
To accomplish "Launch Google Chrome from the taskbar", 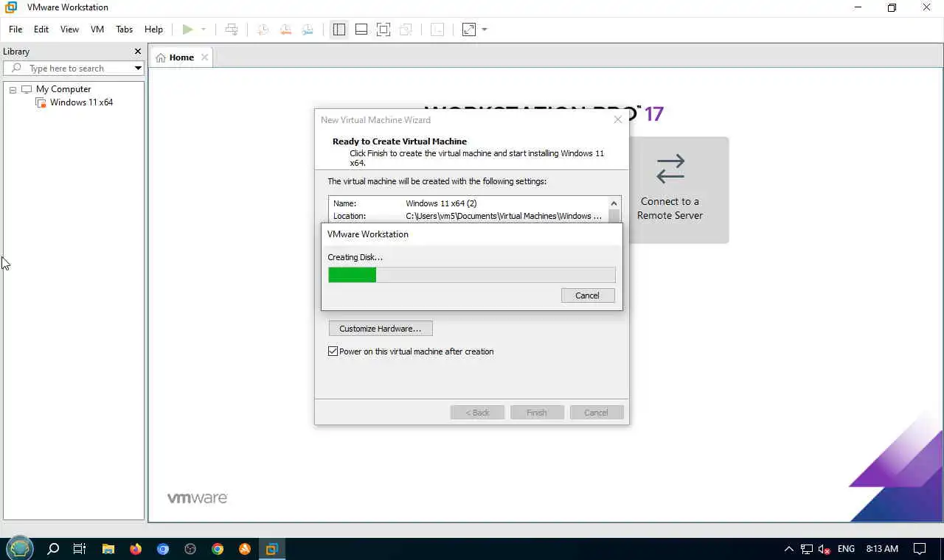I will pyautogui.click(x=218, y=549).
